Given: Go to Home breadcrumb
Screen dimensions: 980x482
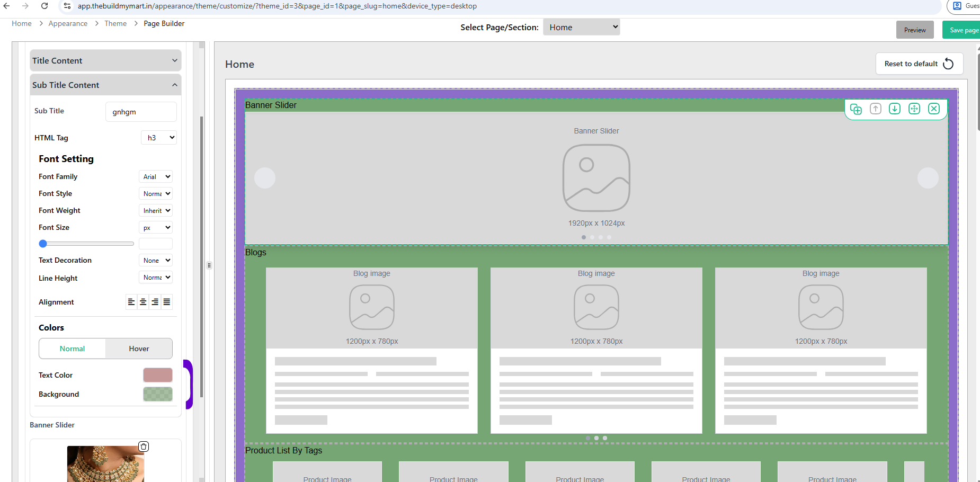Looking at the screenshot, I should pyautogui.click(x=22, y=23).
